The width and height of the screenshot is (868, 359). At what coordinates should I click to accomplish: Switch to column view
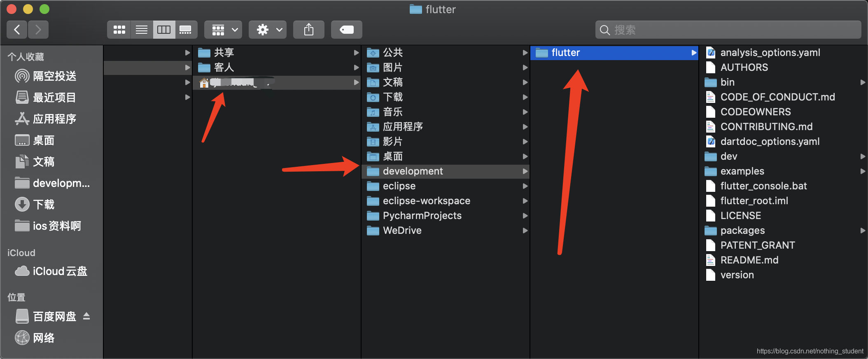pos(164,30)
